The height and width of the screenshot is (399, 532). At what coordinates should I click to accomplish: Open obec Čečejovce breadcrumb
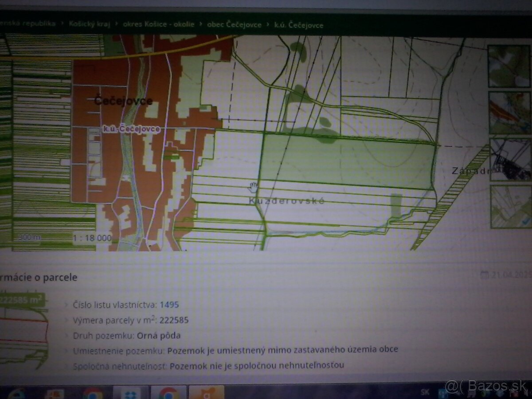(234, 24)
